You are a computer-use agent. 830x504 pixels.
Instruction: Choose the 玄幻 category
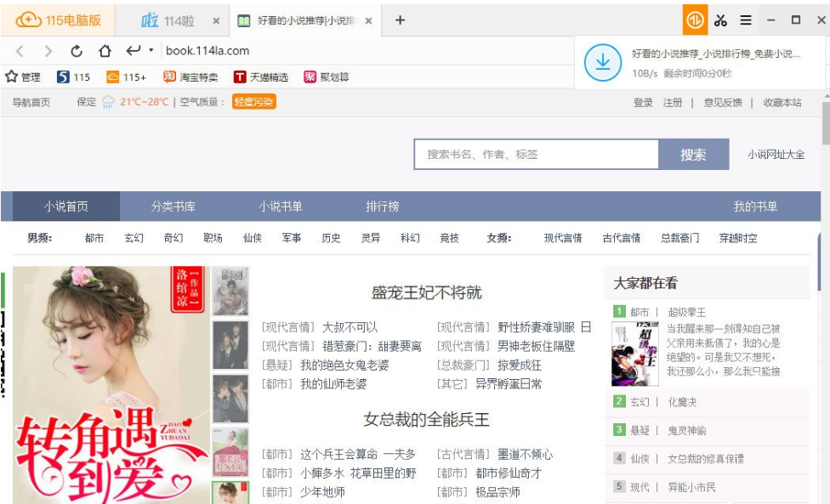134,238
